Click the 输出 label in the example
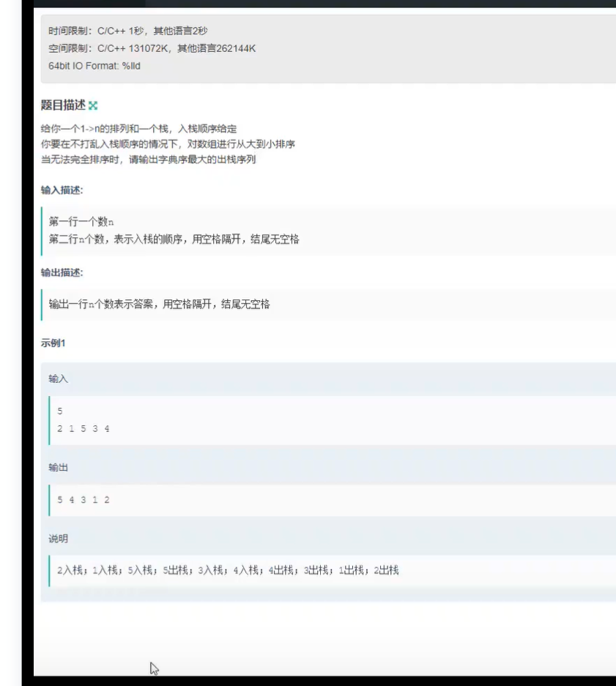The width and height of the screenshot is (616, 686). (58, 468)
